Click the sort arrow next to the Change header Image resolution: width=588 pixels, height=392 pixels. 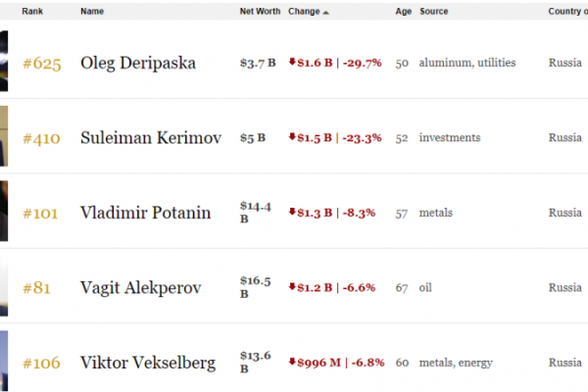point(326,13)
